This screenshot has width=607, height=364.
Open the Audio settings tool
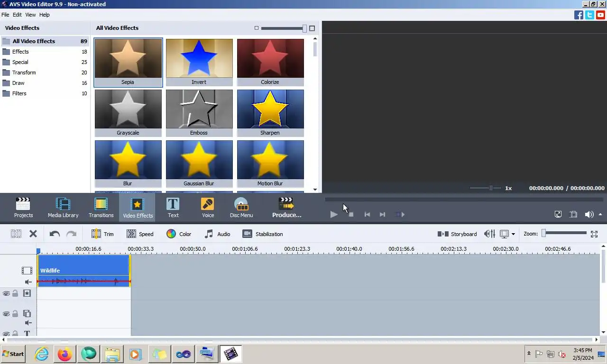(217, 234)
